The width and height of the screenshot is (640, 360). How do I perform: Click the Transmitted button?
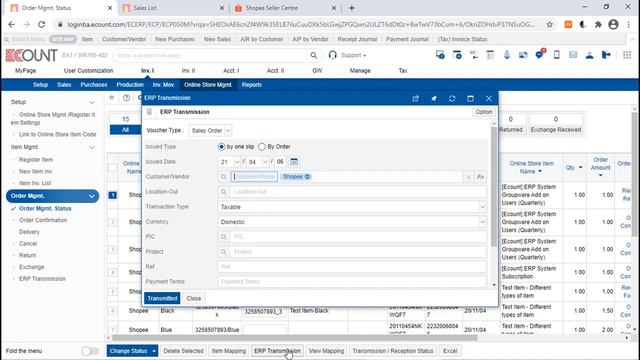coord(162,298)
